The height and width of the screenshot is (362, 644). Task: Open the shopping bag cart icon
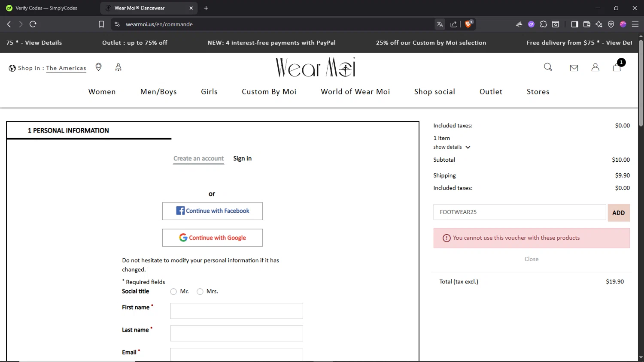click(x=617, y=67)
